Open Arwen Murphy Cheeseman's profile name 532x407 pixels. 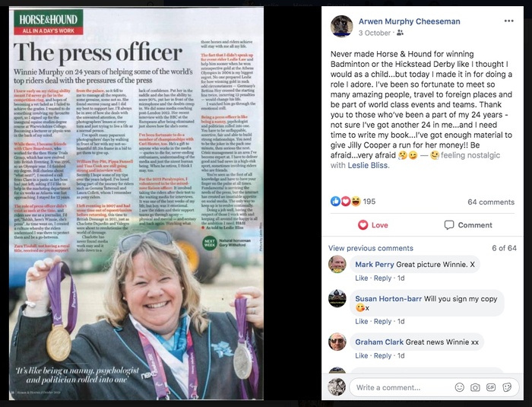[x=409, y=21]
